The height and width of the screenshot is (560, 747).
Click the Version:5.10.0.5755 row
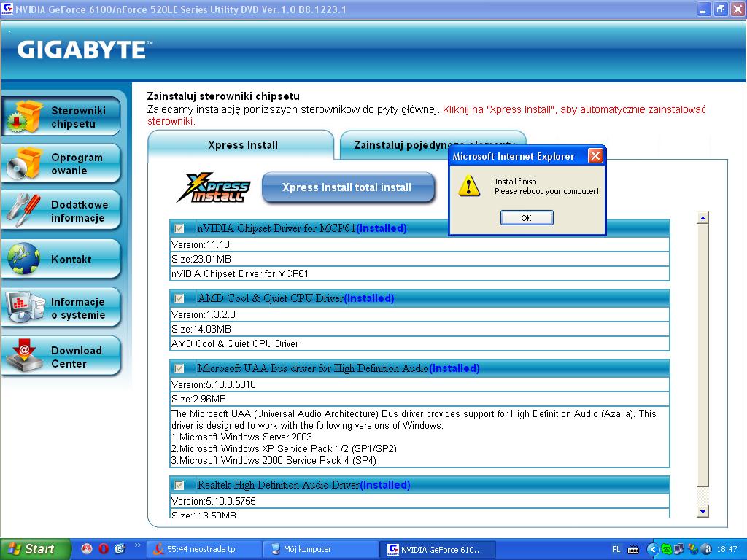pos(419,502)
